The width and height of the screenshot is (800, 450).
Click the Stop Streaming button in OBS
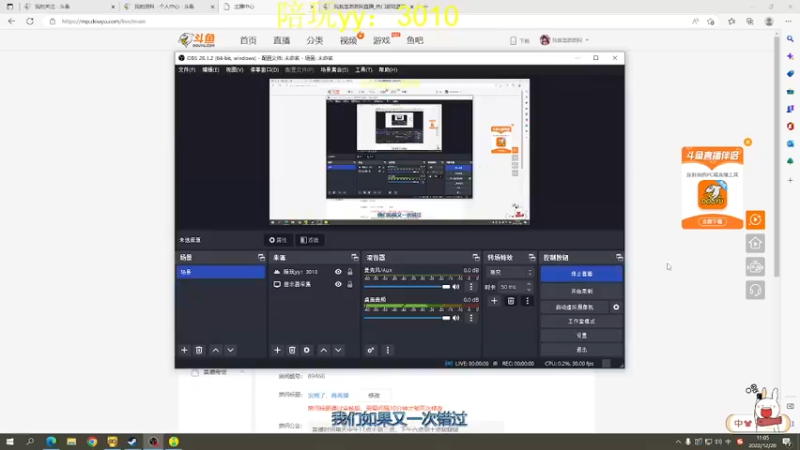click(582, 274)
